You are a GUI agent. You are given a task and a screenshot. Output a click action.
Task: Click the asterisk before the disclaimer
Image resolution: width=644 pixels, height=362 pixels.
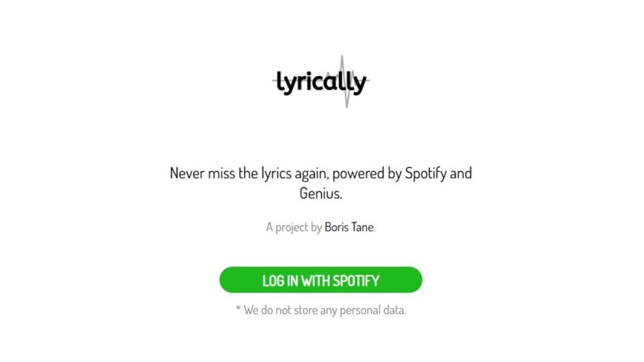238,308
